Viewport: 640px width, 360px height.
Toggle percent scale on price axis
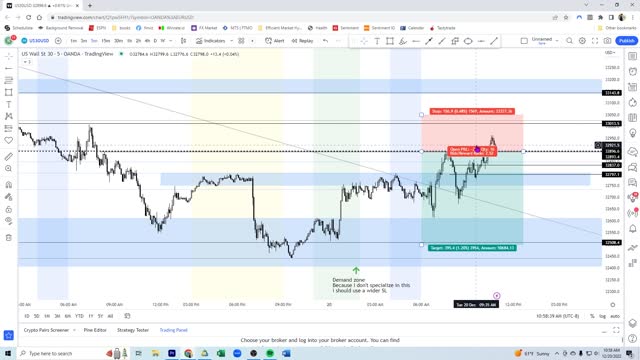[x=592, y=316]
